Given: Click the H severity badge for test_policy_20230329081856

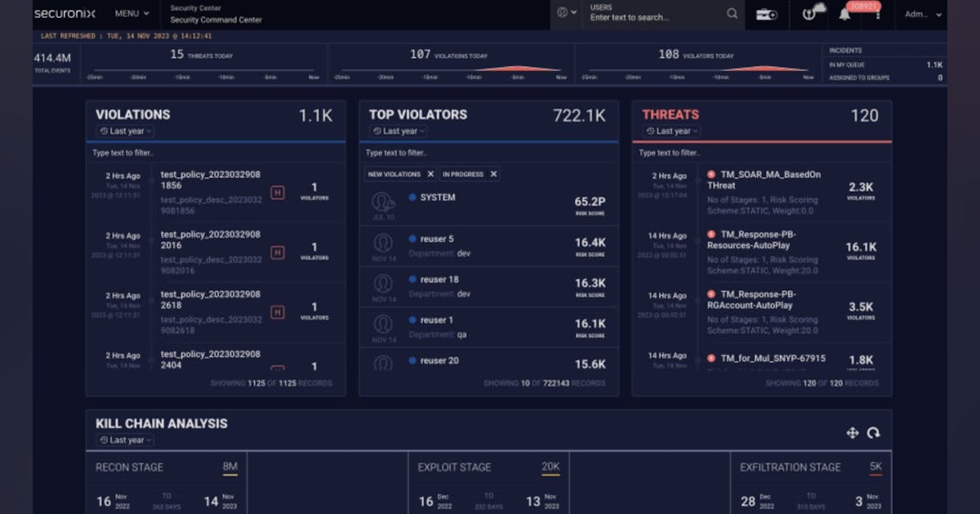Looking at the screenshot, I should (278, 193).
